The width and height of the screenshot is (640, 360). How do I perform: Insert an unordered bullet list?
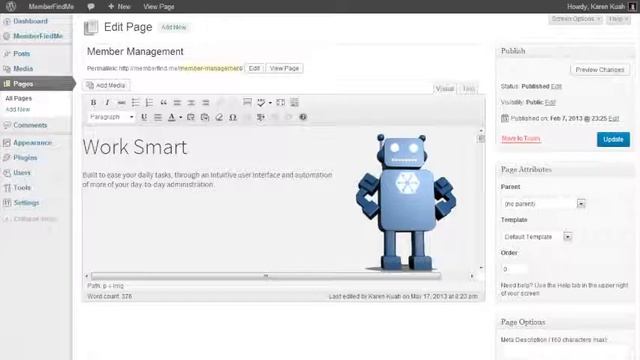pyautogui.click(x=135, y=102)
